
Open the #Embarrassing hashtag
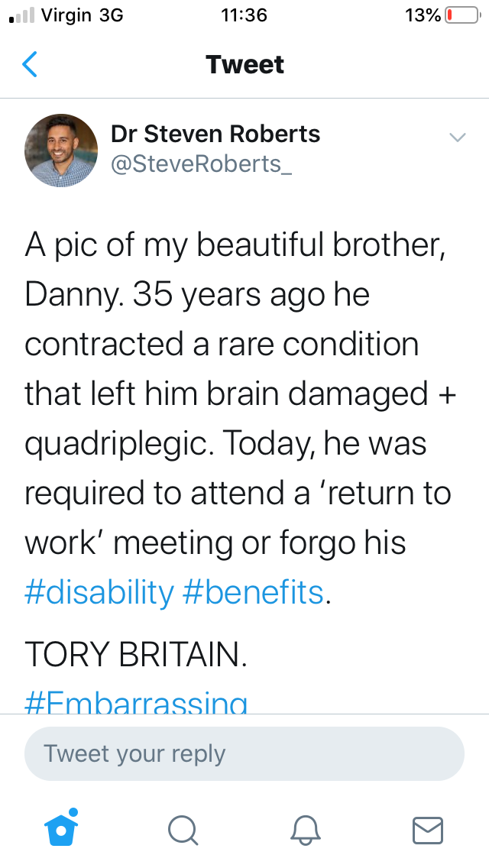pos(136,702)
